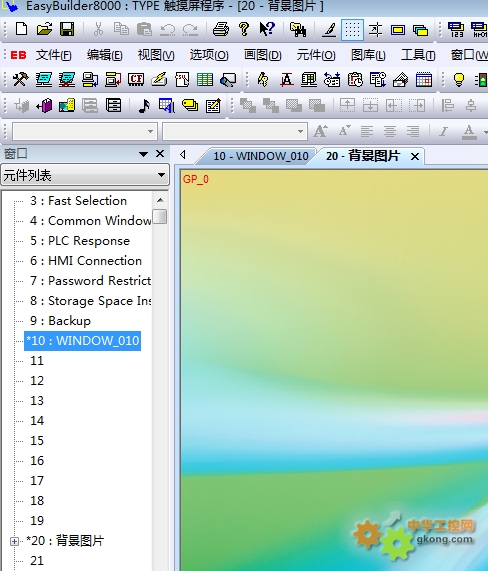488x571 pixels.
Task: Toggle the grid display button
Action: (352, 29)
